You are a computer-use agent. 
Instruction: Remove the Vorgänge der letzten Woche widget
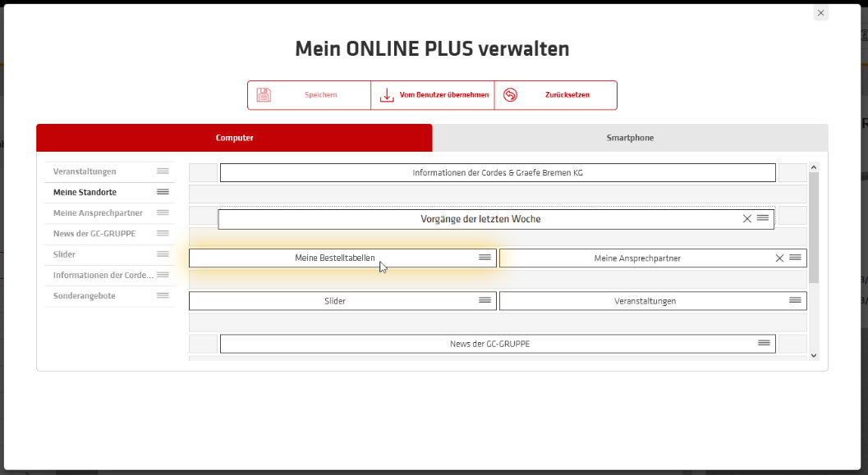(x=746, y=219)
